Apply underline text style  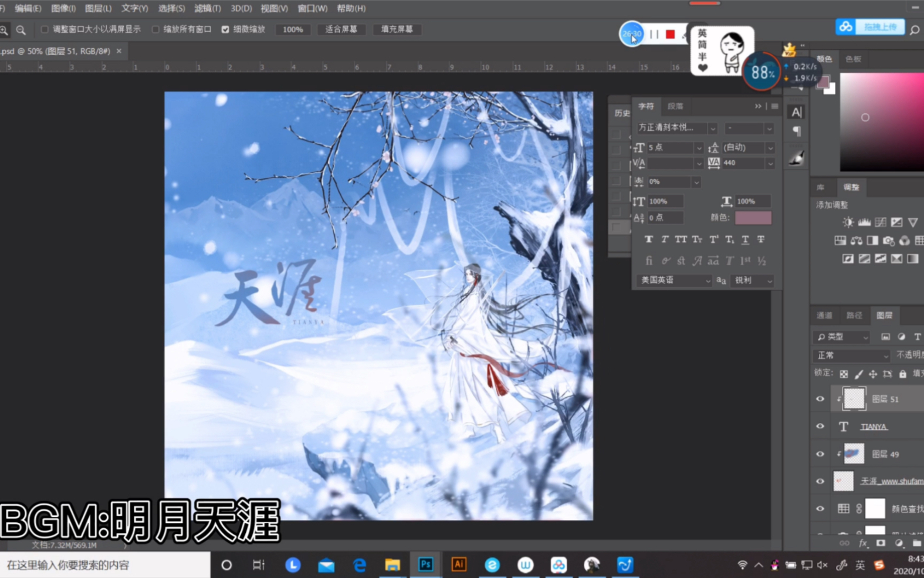[x=745, y=239]
